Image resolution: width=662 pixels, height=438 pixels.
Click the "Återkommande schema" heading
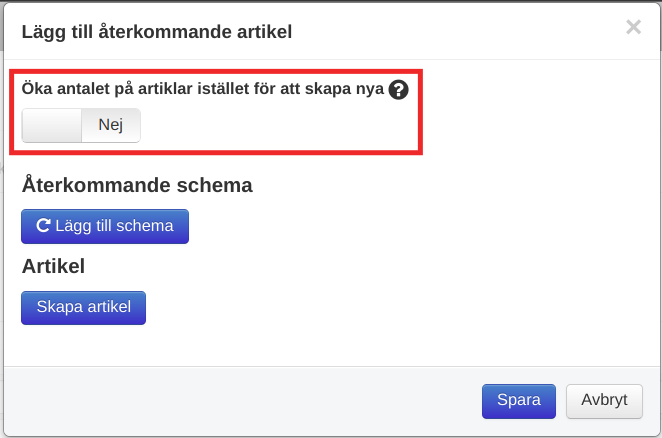pyautogui.click(x=137, y=185)
